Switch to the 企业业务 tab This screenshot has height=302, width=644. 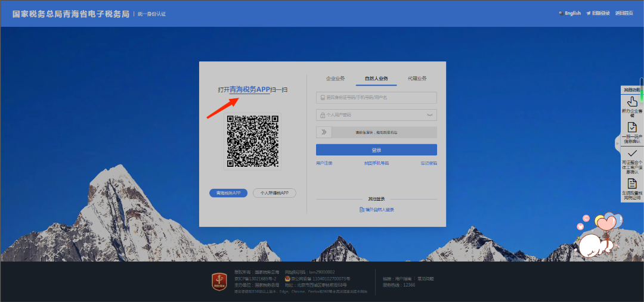coord(335,79)
